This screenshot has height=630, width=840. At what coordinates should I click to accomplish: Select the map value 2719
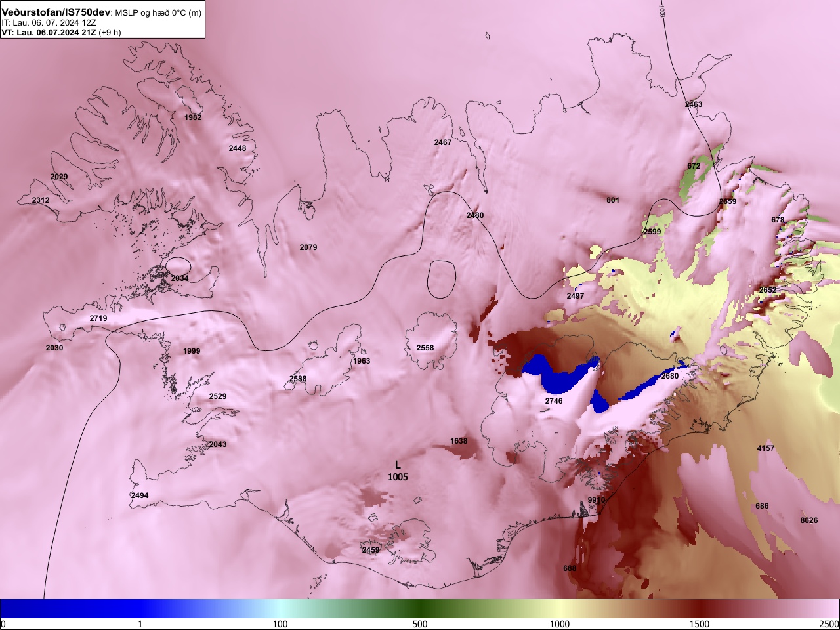click(x=98, y=318)
